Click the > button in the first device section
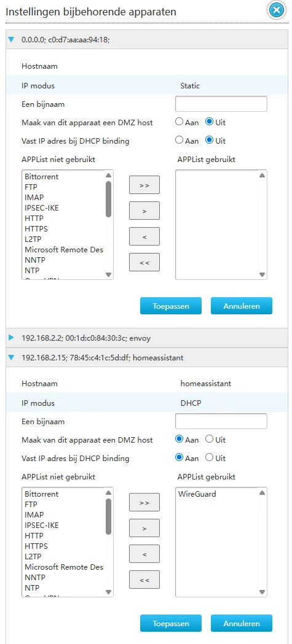 [x=144, y=211]
